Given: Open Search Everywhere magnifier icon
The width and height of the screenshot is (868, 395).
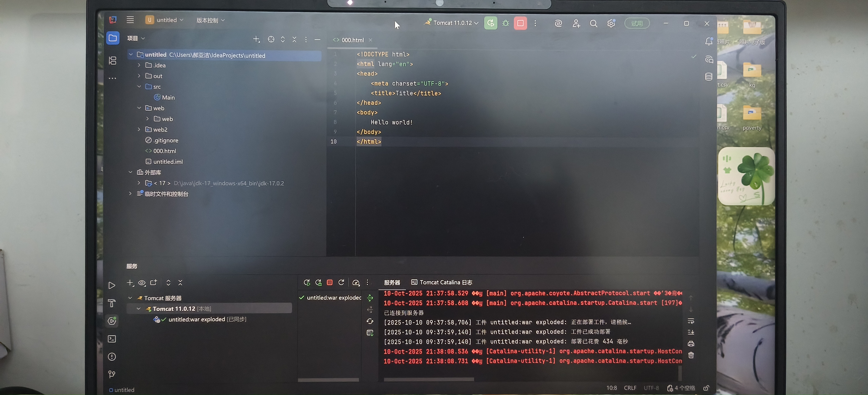Looking at the screenshot, I should 593,24.
